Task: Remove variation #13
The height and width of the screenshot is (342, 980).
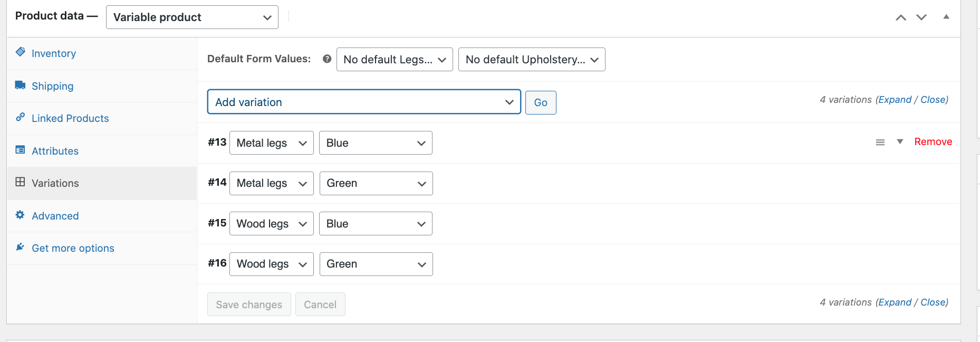Action: [x=933, y=141]
